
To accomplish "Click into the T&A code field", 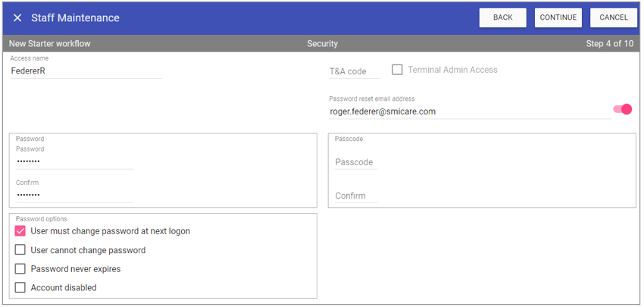I will click(355, 71).
